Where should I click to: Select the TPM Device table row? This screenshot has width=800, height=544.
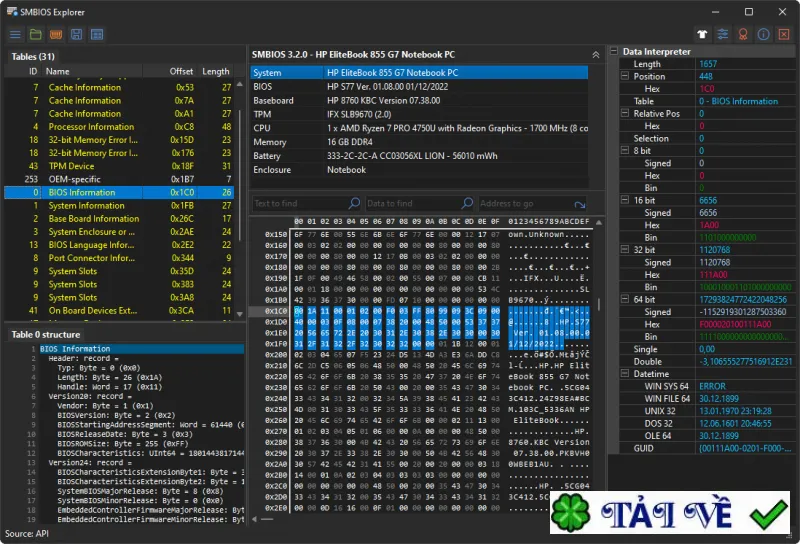(x=119, y=166)
